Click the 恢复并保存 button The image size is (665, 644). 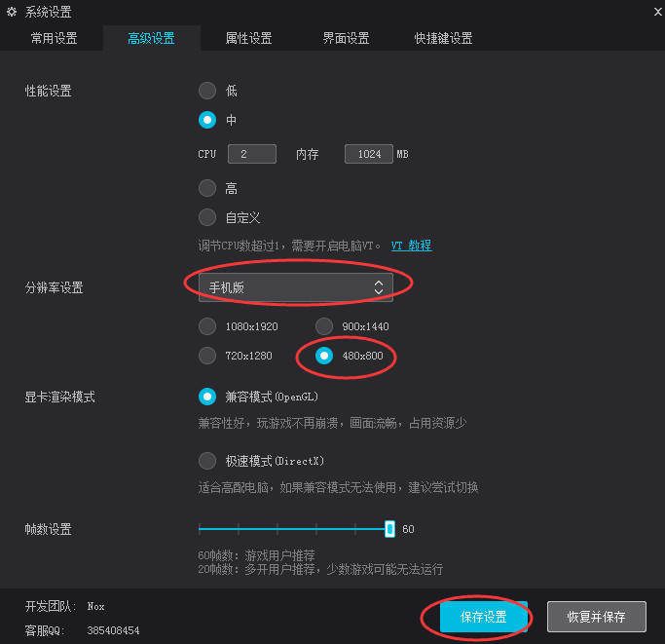[596, 617]
